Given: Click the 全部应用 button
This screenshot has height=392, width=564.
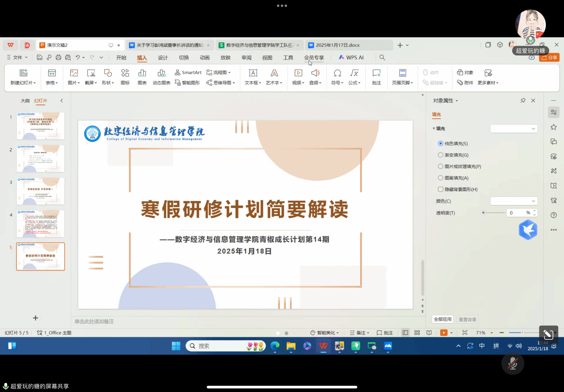Looking at the screenshot, I should click(443, 319).
